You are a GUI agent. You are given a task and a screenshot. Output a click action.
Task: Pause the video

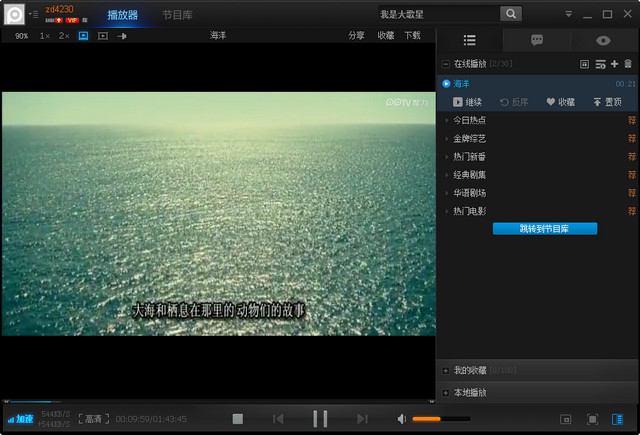(320, 419)
